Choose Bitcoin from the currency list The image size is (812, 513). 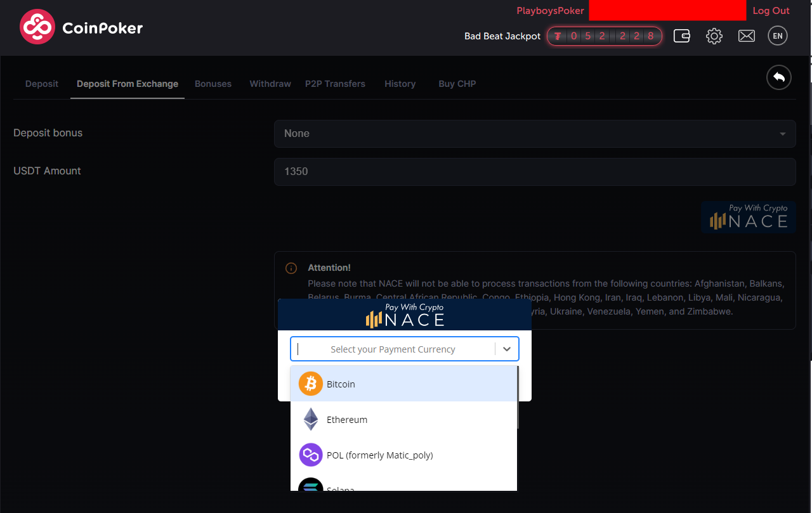403,384
